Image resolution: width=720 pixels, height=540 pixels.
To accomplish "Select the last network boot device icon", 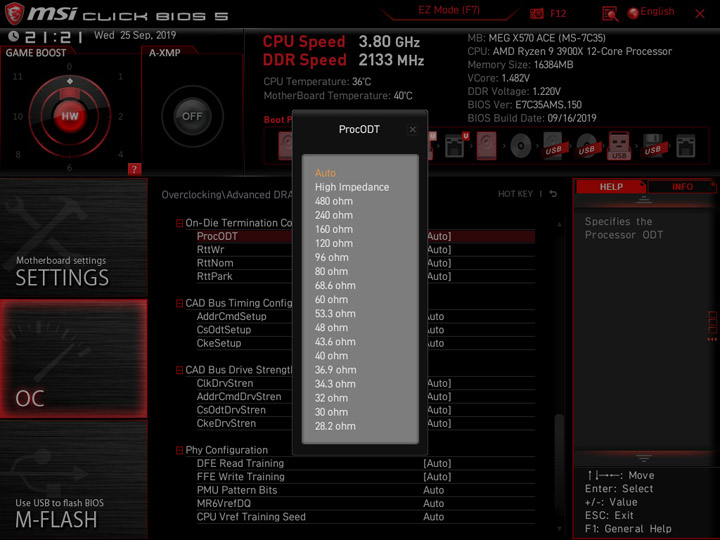I will point(686,146).
